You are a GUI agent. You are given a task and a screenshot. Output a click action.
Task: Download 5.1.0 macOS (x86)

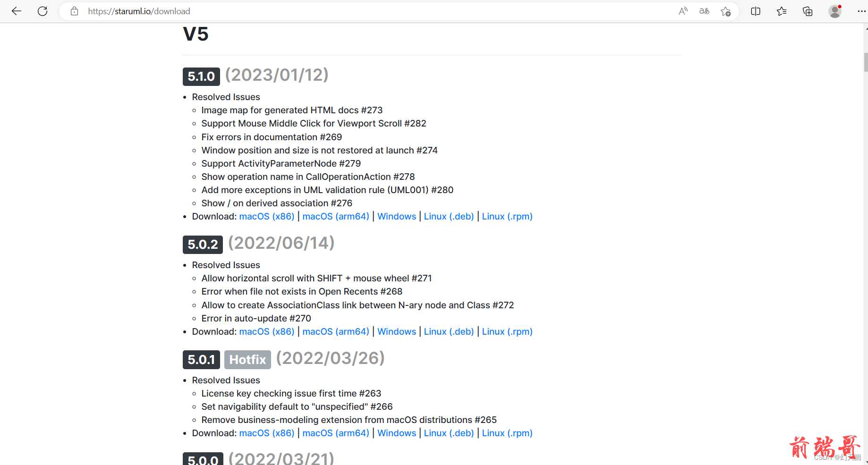point(267,216)
